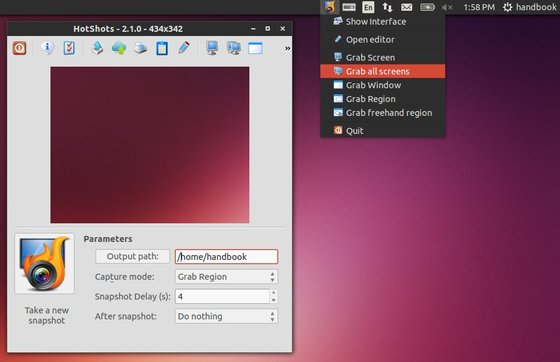Click the Snapshot Delay value field
Screen dimensions: 560x362
(222, 296)
